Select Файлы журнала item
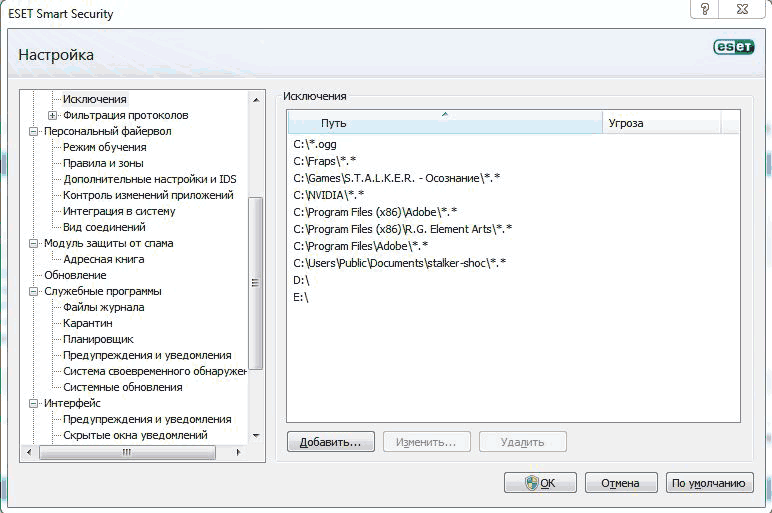The image size is (772, 513). click(x=103, y=307)
